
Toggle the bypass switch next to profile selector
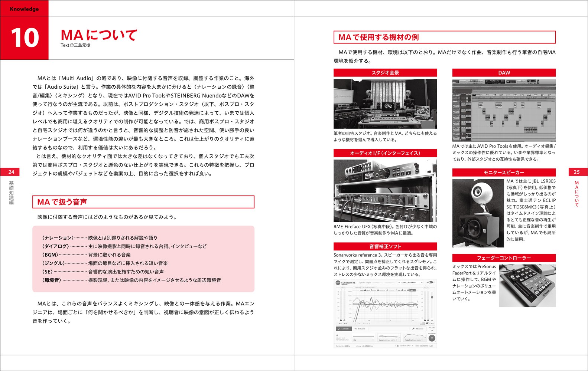click(x=430, y=283)
